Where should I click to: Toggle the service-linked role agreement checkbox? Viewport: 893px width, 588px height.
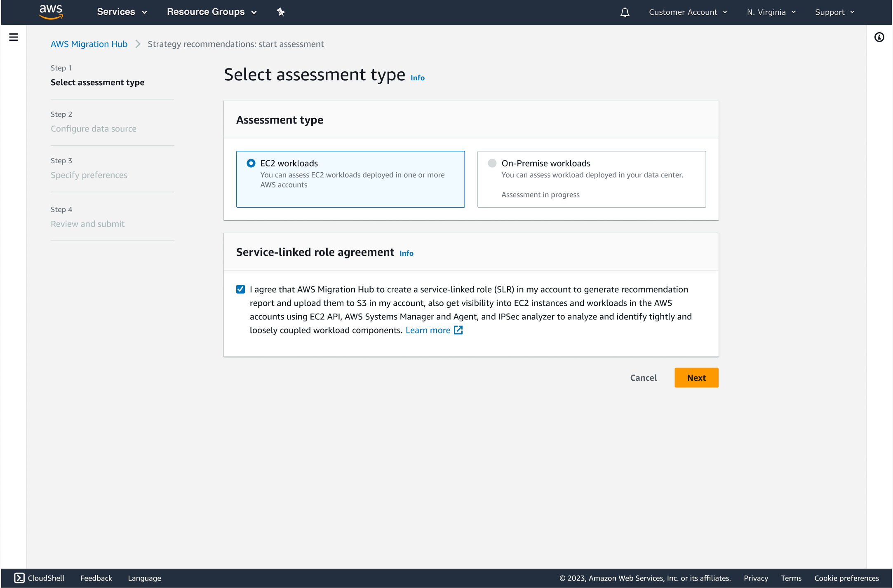coord(240,289)
